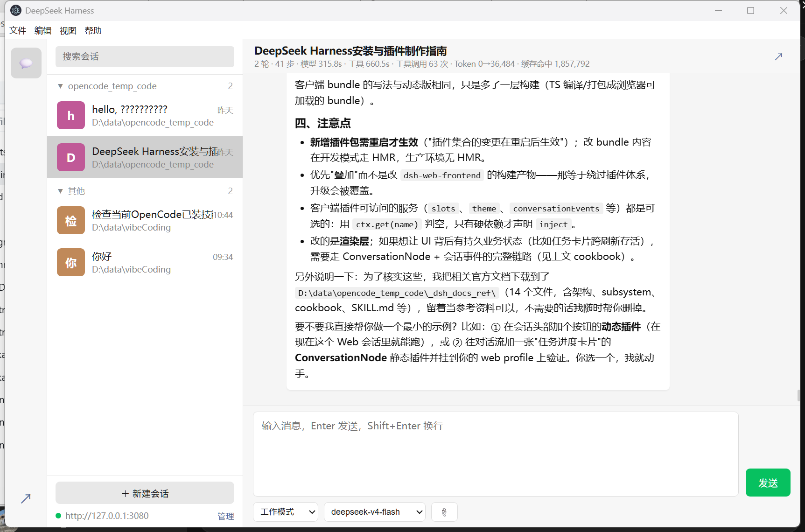Click the arrow icon beside the conversation header
805x532 pixels.
click(x=778, y=56)
